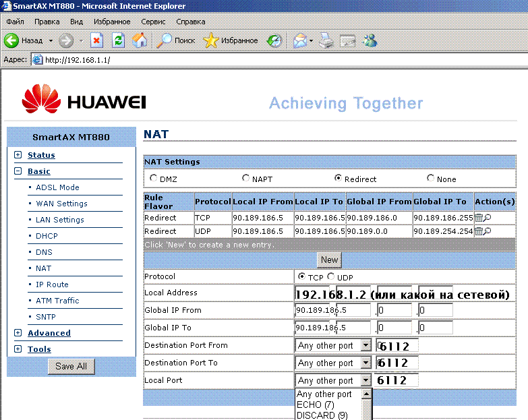Open ATM Traffic link
Image resolution: width=528 pixels, height=420 pixels.
tap(57, 301)
